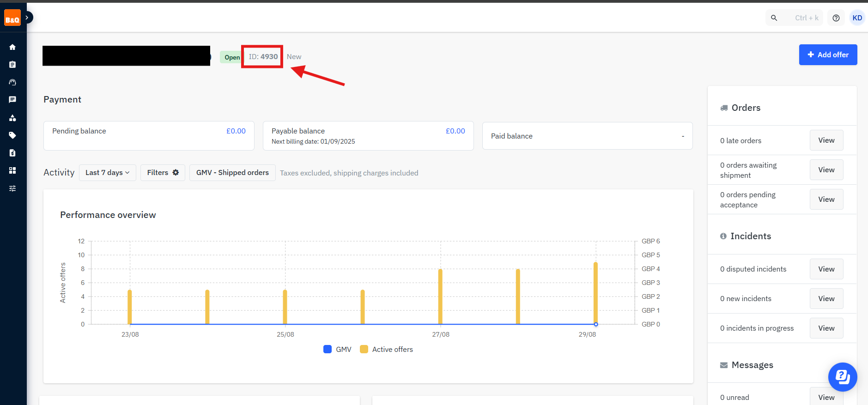Open the GMV - Shipped orders selector

coord(232,173)
